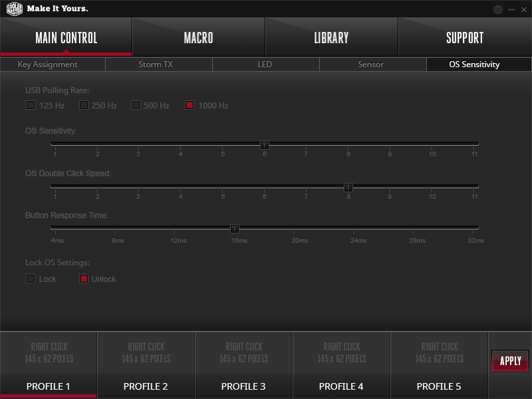Open the Library tab
This screenshot has width=532, height=399.
coord(331,37)
